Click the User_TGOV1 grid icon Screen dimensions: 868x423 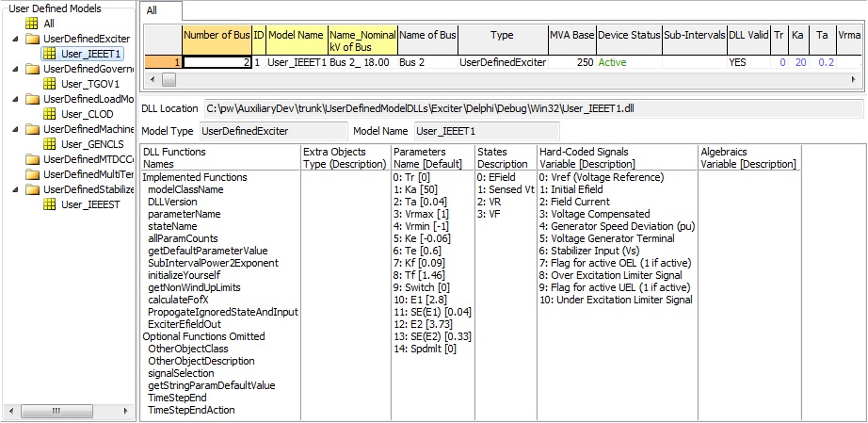[50, 84]
